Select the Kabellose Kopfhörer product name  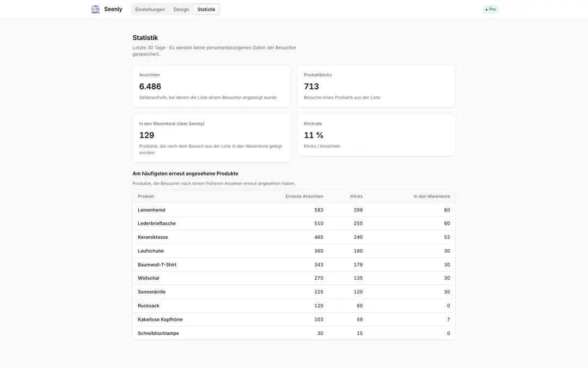pos(161,319)
